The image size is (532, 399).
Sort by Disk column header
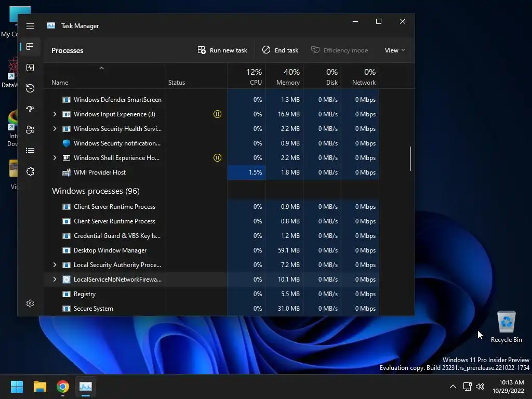(322, 76)
